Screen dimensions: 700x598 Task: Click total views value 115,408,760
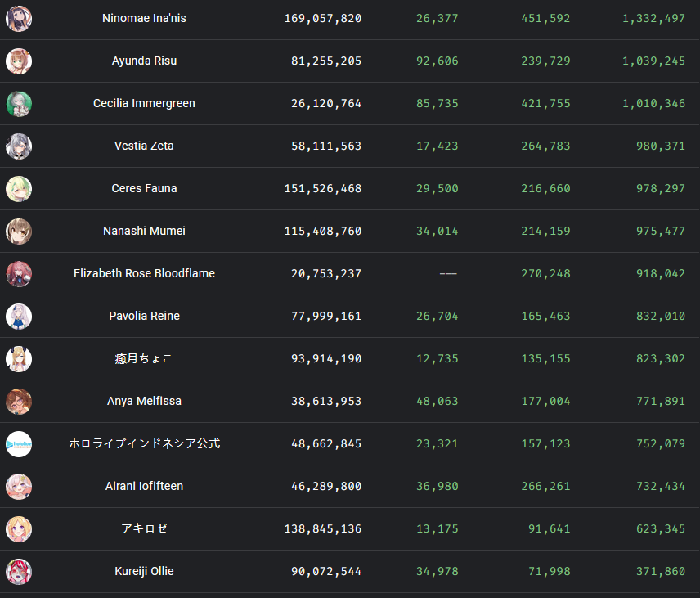point(323,232)
